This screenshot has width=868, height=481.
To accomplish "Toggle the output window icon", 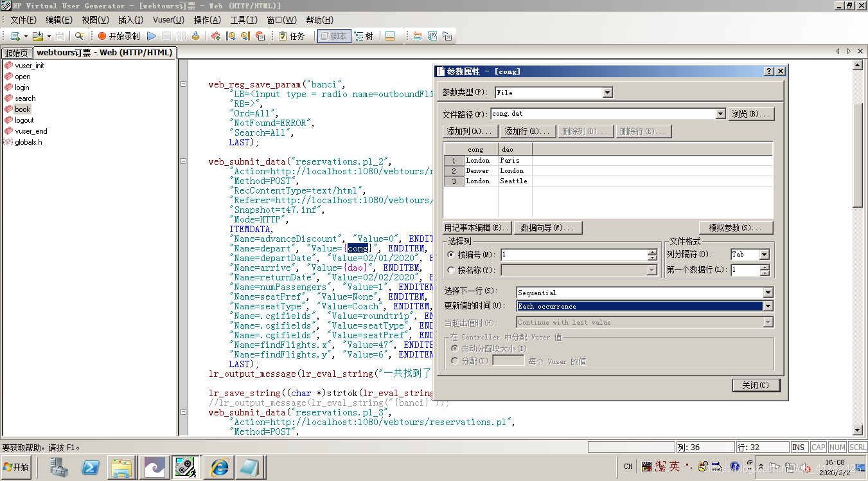I will click(389, 36).
